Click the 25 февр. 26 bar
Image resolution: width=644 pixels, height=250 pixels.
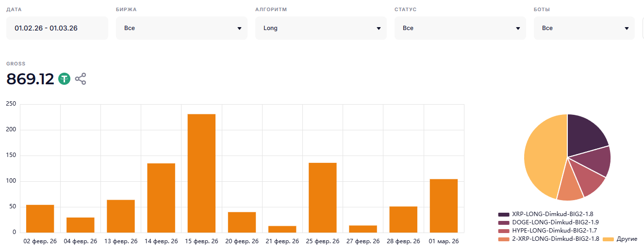pos(323,198)
